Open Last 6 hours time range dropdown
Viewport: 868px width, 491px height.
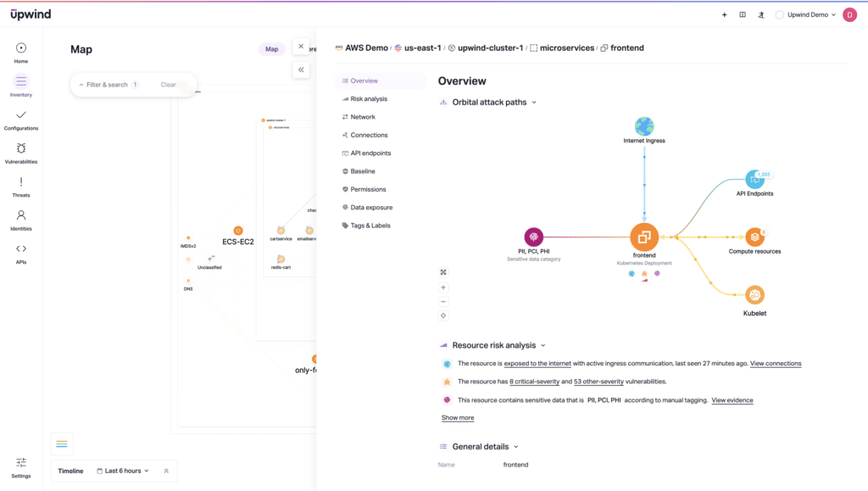(x=123, y=471)
